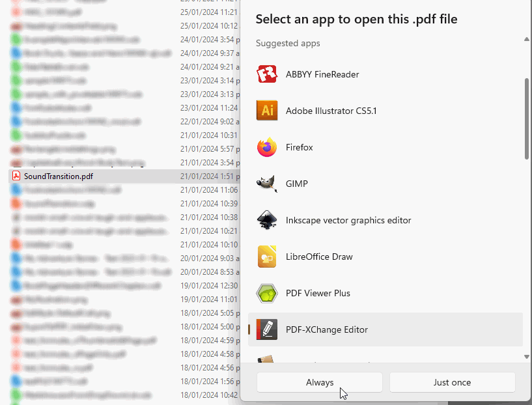Pick the LibreOffice Draw icon

(x=267, y=257)
